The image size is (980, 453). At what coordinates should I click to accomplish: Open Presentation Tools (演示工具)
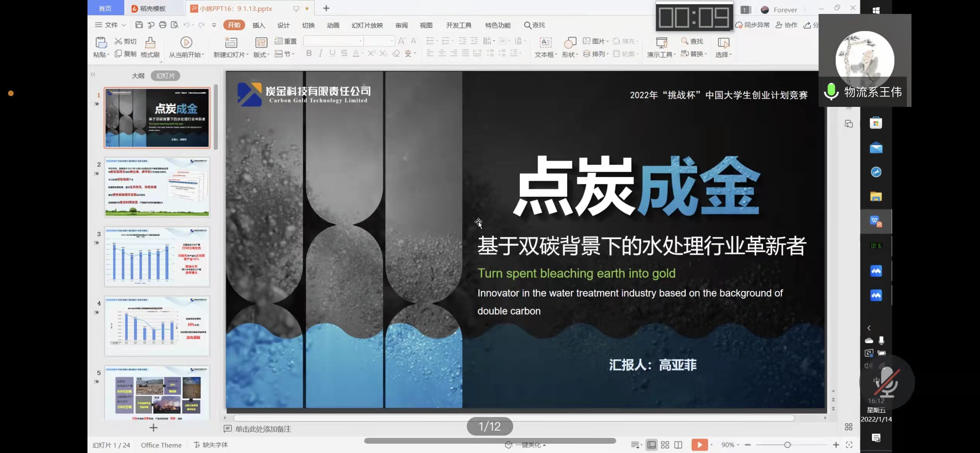[x=661, y=47]
